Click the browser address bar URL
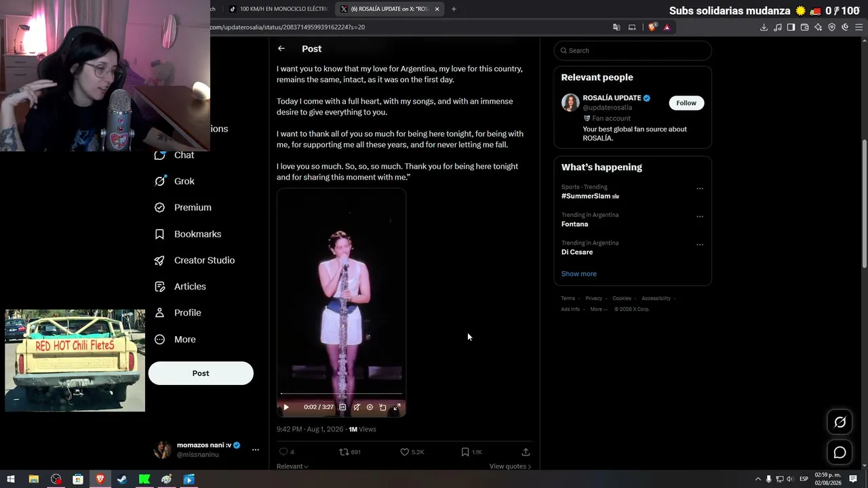 click(288, 27)
